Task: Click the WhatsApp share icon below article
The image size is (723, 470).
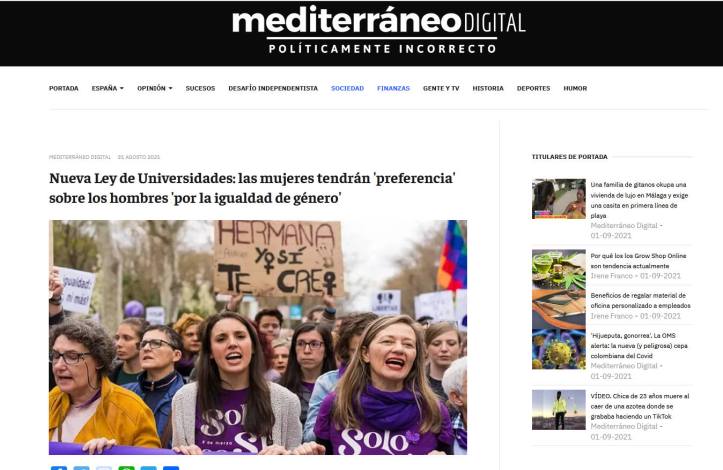Action: click(x=126, y=468)
